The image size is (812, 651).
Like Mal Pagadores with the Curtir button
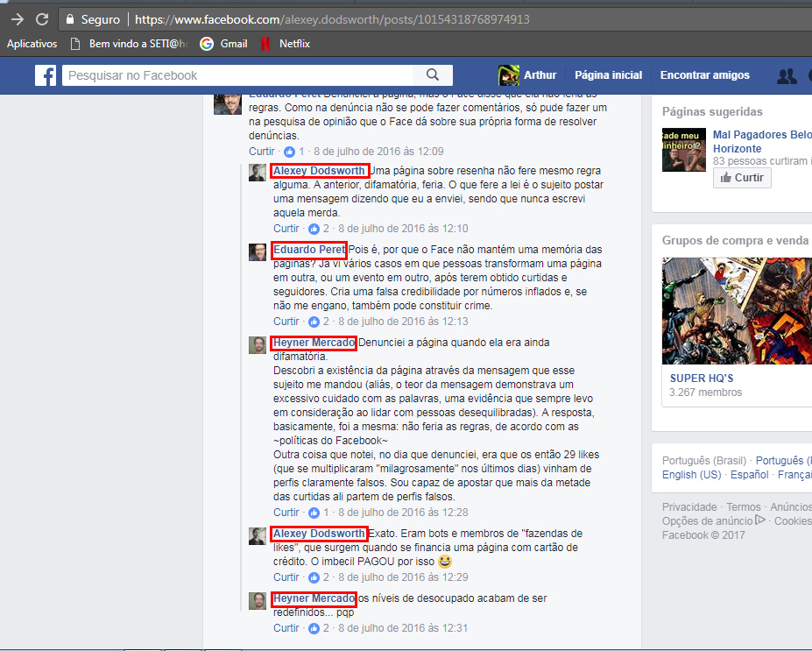pos(742,178)
